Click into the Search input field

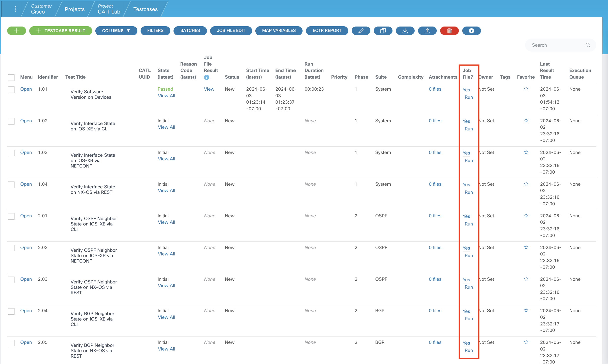557,45
